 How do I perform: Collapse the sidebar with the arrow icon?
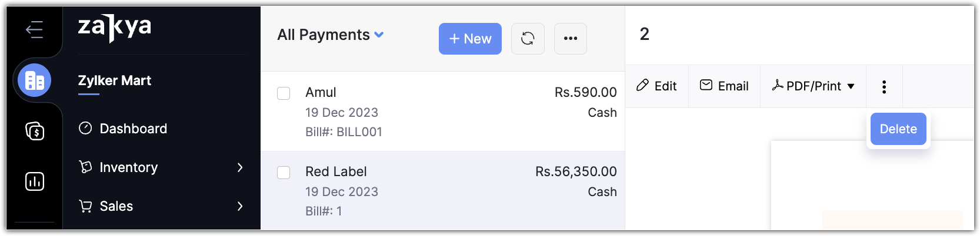click(x=34, y=29)
